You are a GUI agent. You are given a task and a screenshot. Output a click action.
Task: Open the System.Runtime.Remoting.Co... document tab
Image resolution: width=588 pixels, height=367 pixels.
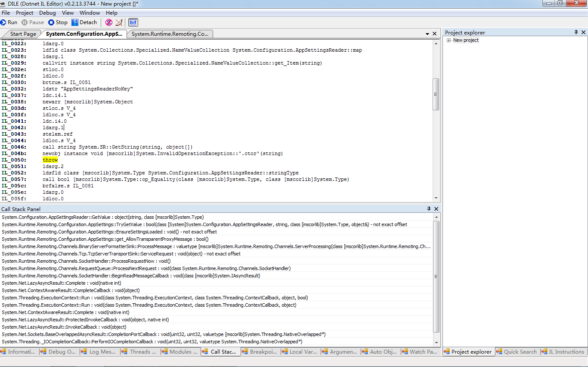170,34
